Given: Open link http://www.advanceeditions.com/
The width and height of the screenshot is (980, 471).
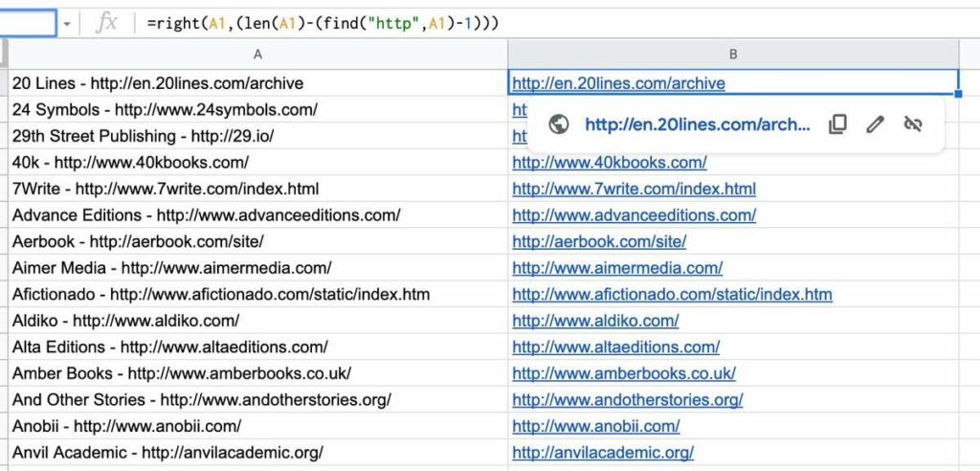Looking at the screenshot, I should pyautogui.click(x=634, y=215).
